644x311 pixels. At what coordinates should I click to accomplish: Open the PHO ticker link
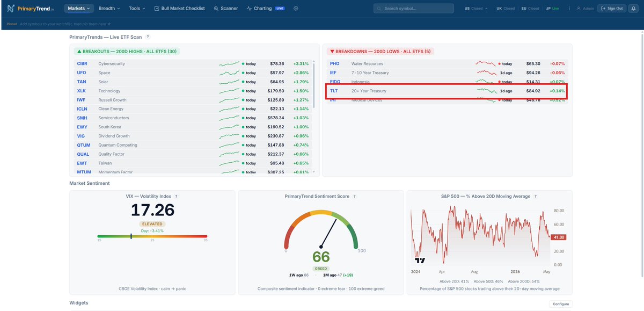pos(335,63)
